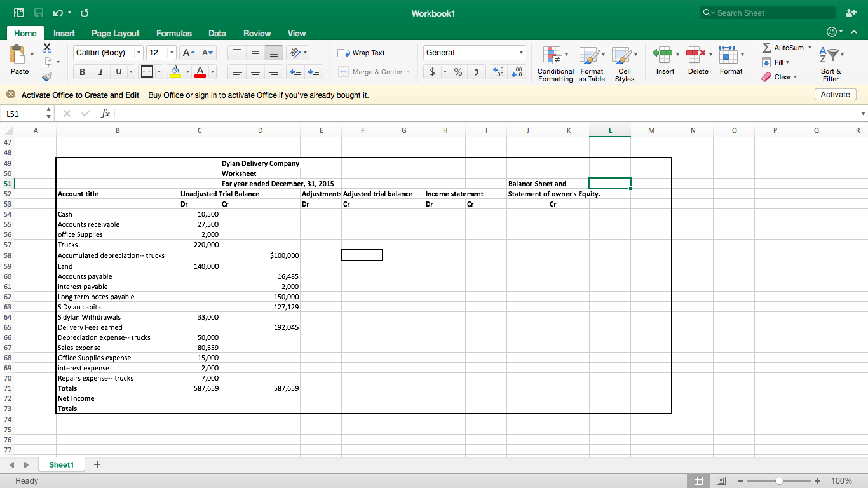Click Merge & Center
Viewport: 868px width, 488px height.
point(370,72)
